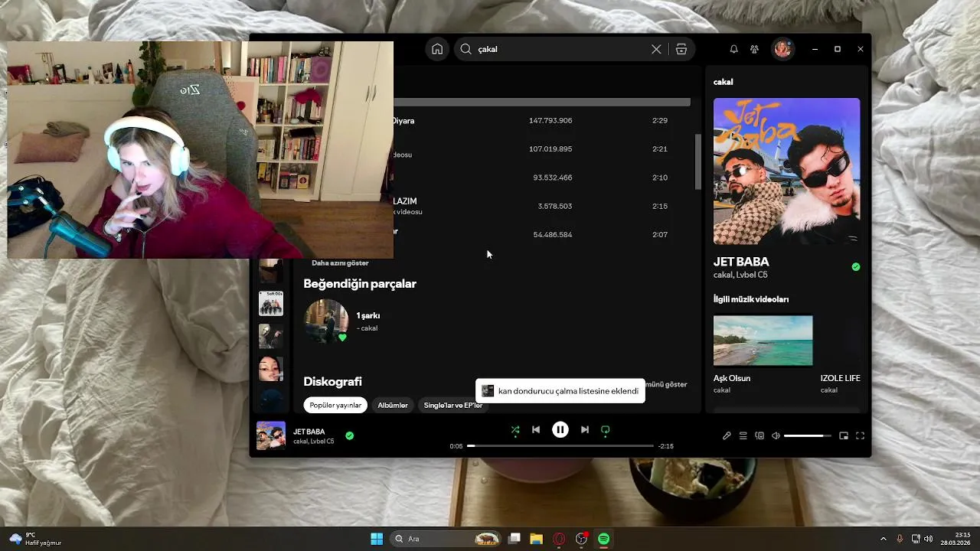Open File Explorer from taskbar
This screenshot has width=980, height=551.
537,539
